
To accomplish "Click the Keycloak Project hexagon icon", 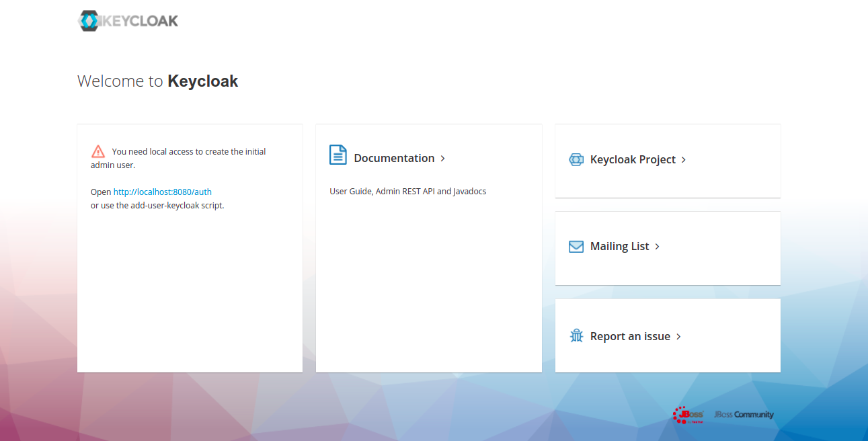I will (x=576, y=159).
